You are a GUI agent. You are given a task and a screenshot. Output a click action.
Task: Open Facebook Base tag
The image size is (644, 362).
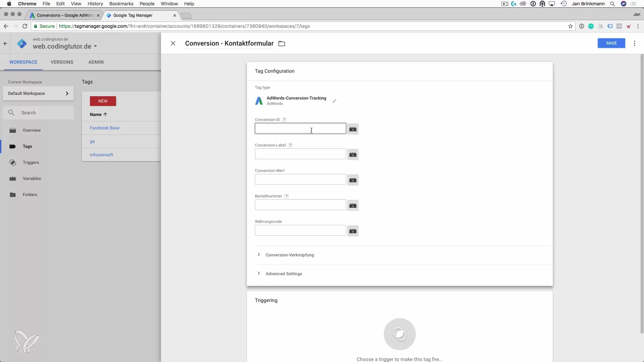pos(105,128)
